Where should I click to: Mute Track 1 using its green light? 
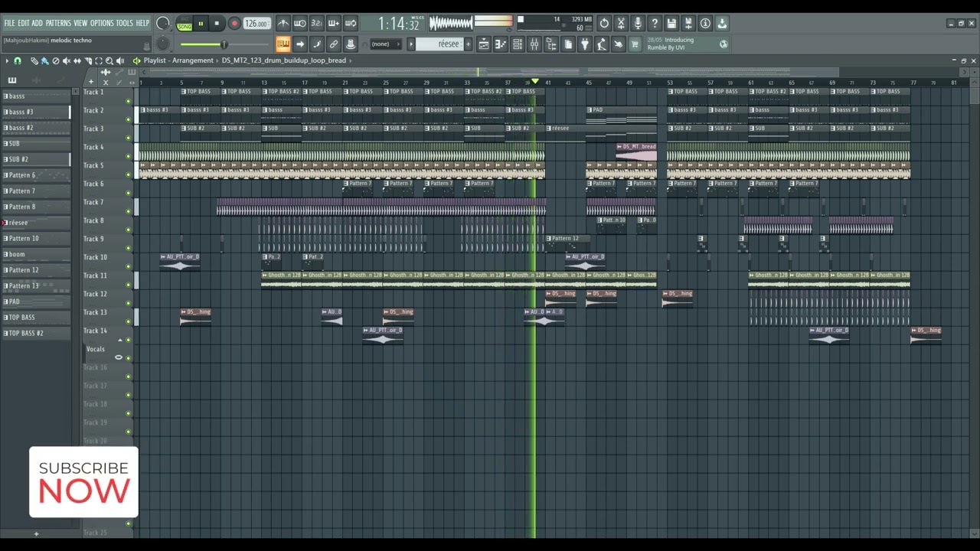pos(128,101)
